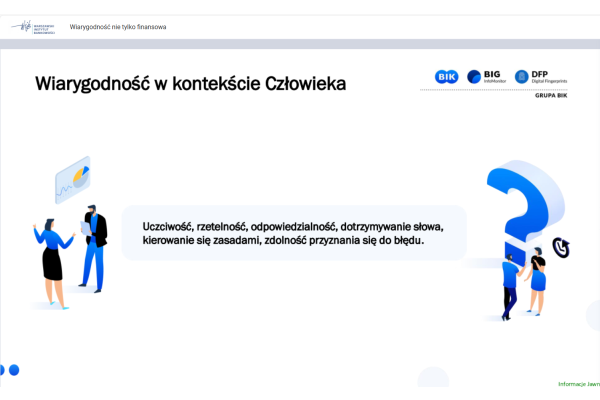Viewport: 600px width, 400px height.
Task: Click the blue dot at bottom left
Action: click(x=14, y=370)
